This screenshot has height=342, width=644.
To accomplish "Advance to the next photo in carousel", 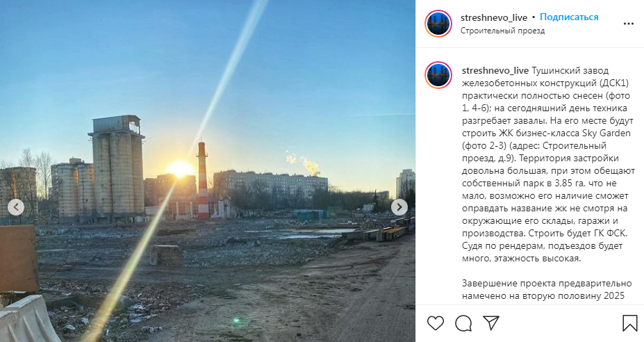I will [x=399, y=208].
